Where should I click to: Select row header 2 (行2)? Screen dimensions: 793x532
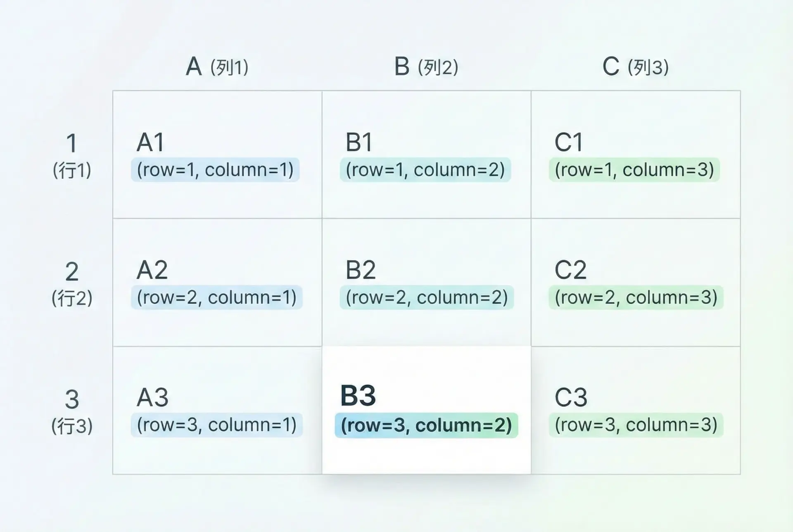tap(72, 283)
